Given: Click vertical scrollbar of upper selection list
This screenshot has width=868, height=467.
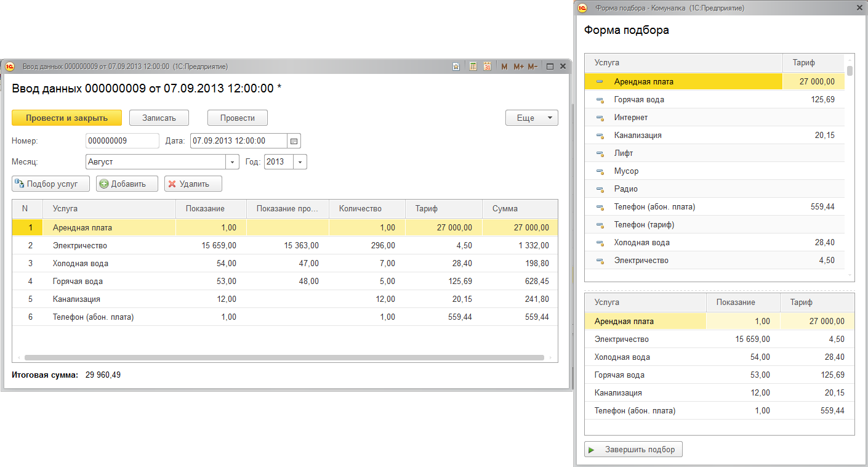Looking at the screenshot, I should click(850, 71).
